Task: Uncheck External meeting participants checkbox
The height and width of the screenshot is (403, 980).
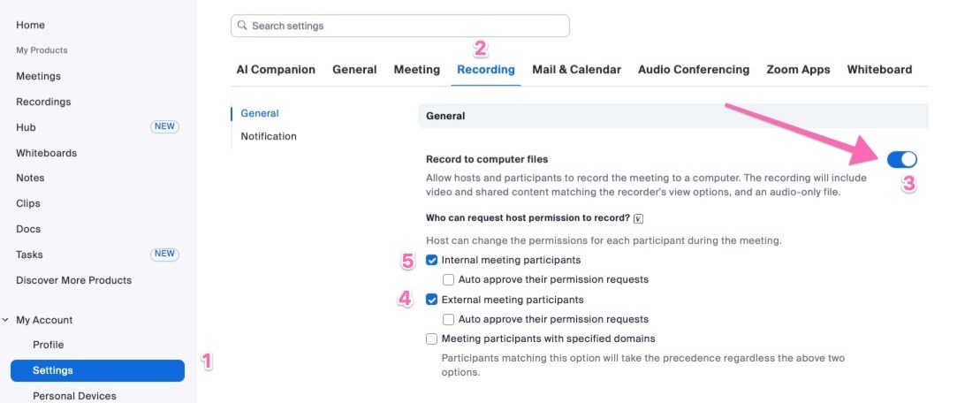Action: tap(432, 300)
